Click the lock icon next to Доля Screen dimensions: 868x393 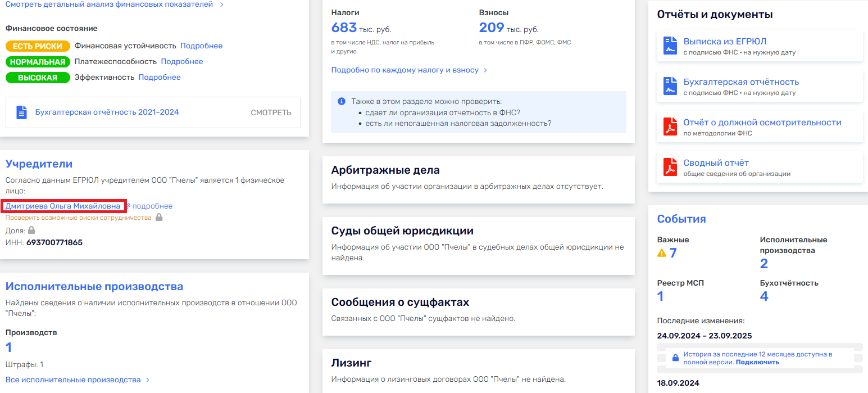click(31, 230)
